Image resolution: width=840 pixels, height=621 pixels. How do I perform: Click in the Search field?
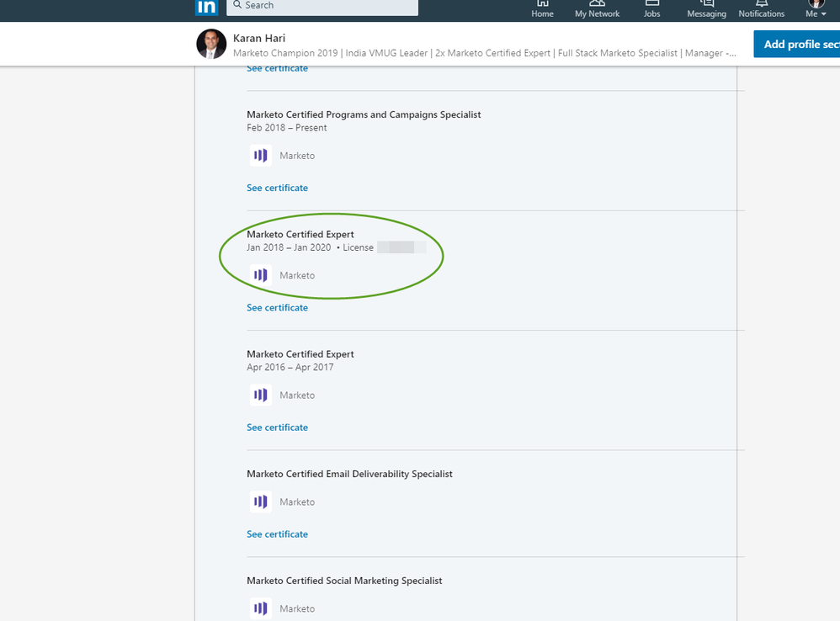pyautogui.click(x=322, y=7)
